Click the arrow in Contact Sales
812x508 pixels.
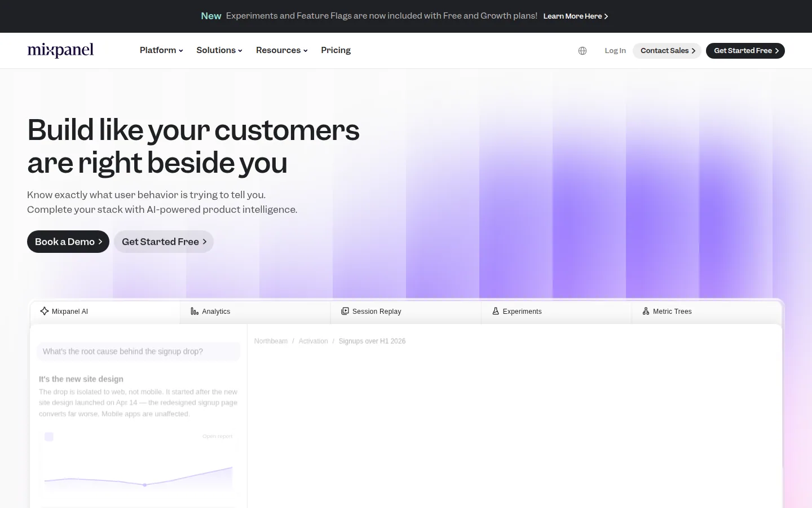pyautogui.click(x=694, y=51)
